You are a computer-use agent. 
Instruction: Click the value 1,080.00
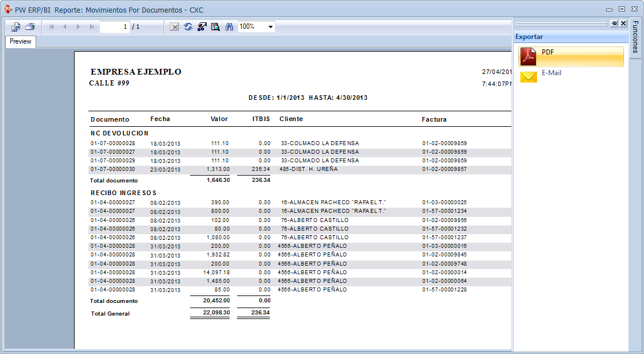(x=218, y=238)
